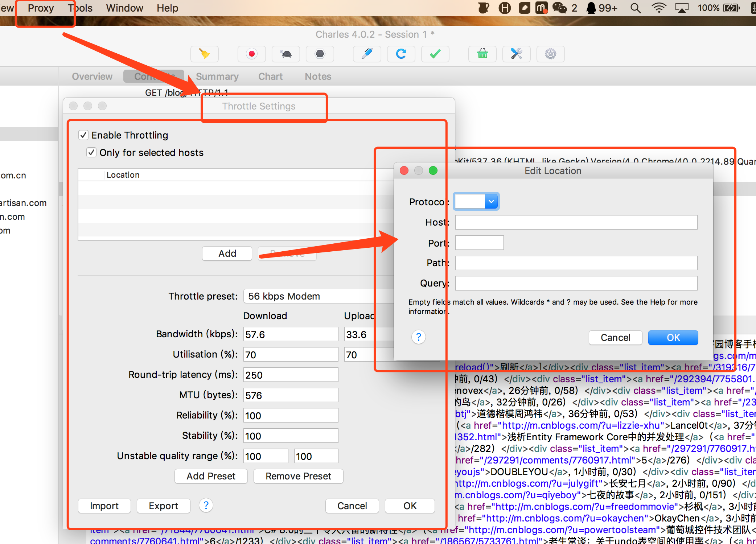The height and width of the screenshot is (544, 756).
Task: Click the Host input field in Edit Location
Action: pos(578,222)
